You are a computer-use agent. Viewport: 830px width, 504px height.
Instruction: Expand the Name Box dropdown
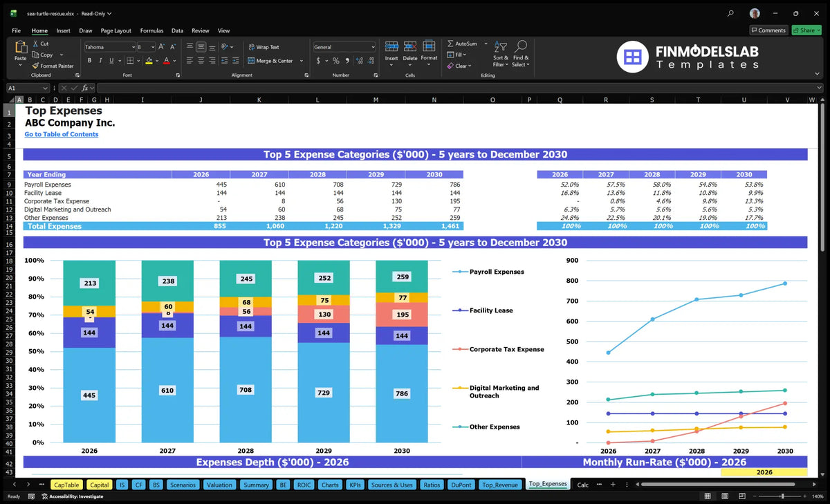point(46,88)
